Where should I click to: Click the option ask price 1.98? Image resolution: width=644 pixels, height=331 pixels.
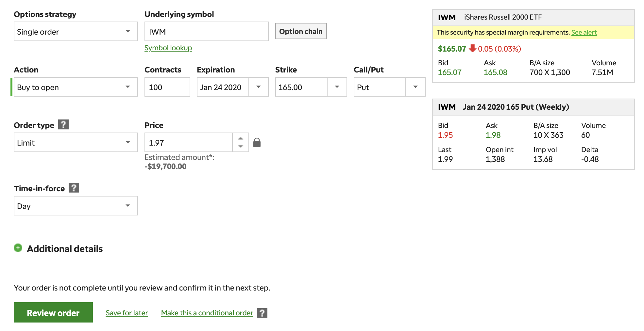coord(493,135)
